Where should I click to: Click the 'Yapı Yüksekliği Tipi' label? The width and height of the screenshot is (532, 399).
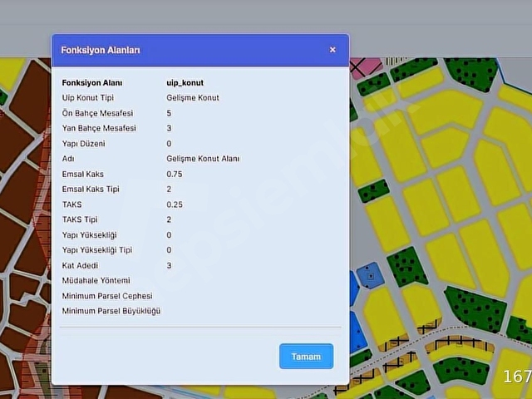click(x=97, y=250)
